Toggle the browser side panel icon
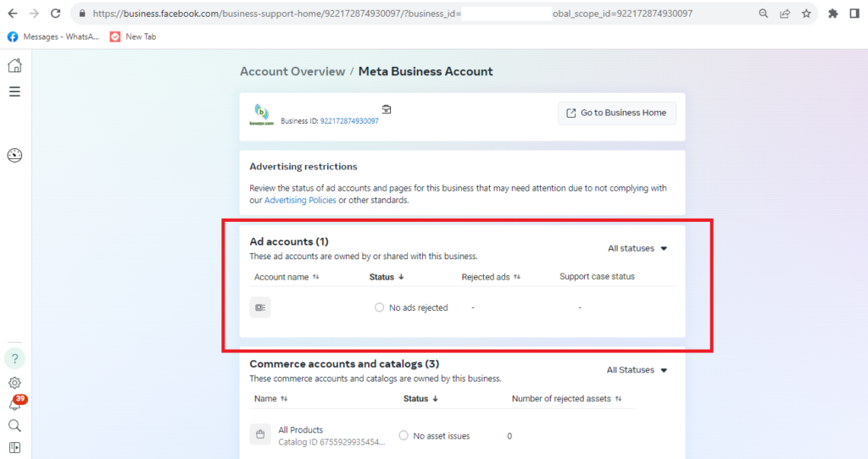868x459 pixels. pos(854,14)
